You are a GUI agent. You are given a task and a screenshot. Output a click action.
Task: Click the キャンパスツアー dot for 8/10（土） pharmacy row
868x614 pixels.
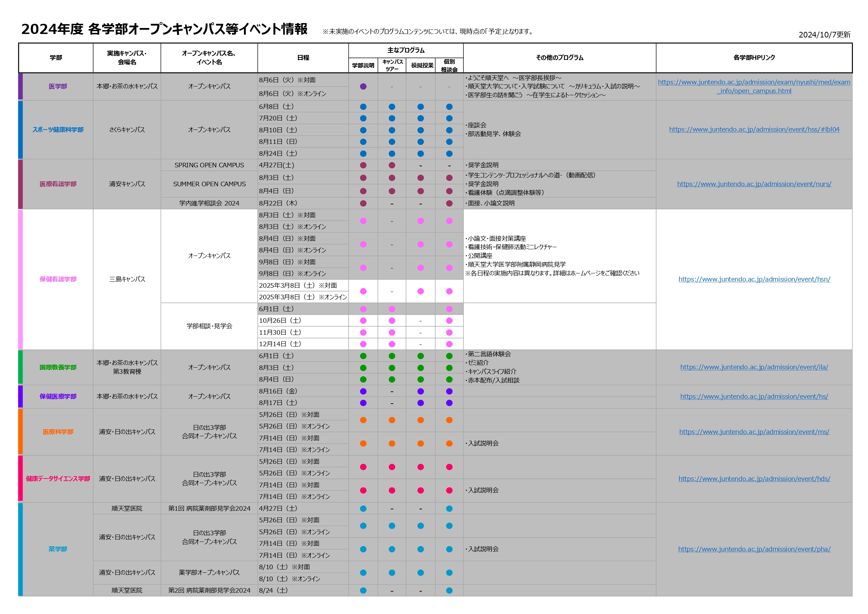pyautogui.click(x=392, y=573)
